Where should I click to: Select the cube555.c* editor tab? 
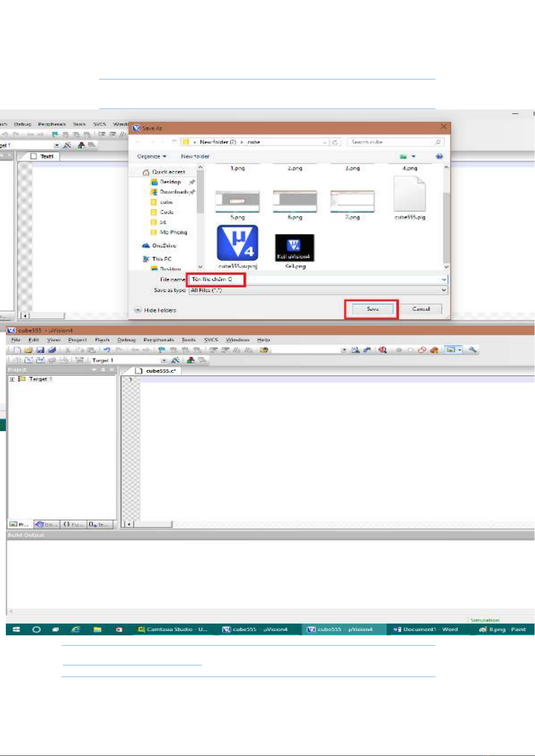coord(156,371)
